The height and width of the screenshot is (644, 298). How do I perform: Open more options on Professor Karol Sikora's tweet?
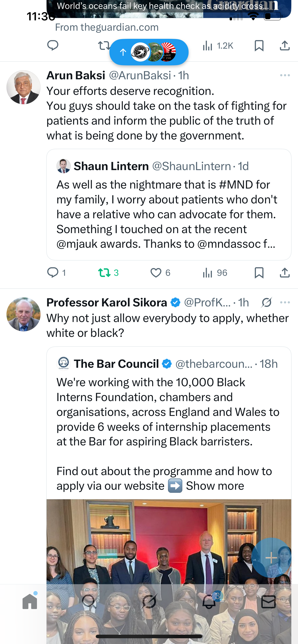coord(285,303)
